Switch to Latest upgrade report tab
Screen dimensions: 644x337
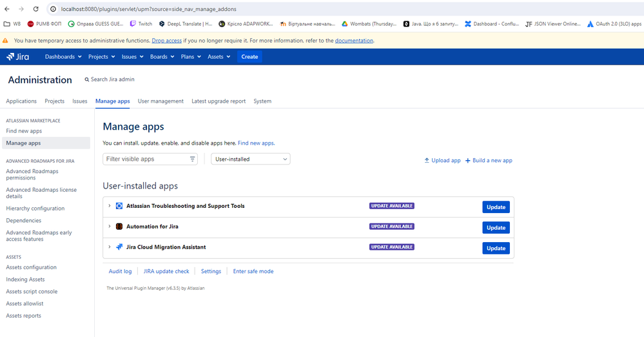point(219,101)
